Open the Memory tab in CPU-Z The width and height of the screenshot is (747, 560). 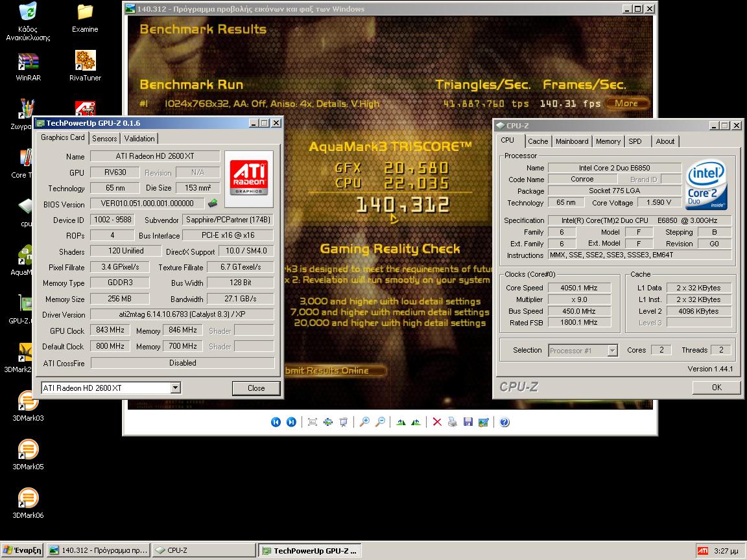(608, 141)
